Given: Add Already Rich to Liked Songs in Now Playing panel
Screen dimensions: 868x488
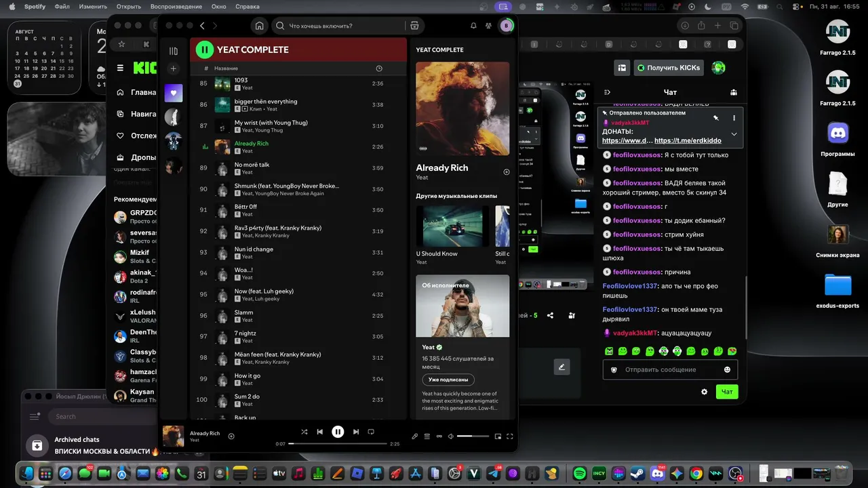Looking at the screenshot, I should click(506, 172).
